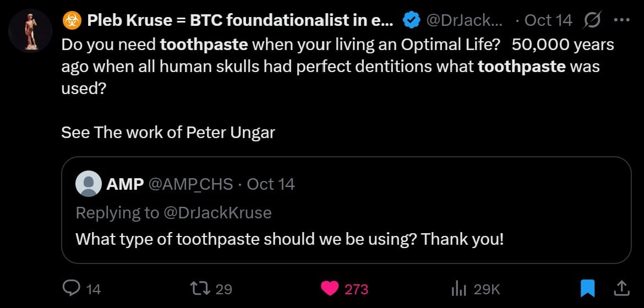Open the three-dot more options menu

tap(621, 20)
